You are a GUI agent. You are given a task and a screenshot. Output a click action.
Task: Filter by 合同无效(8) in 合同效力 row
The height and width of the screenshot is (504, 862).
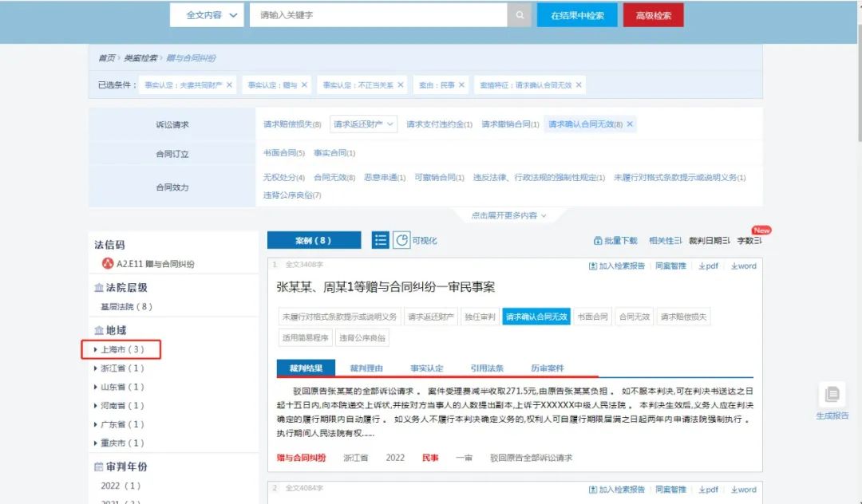coord(334,177)
